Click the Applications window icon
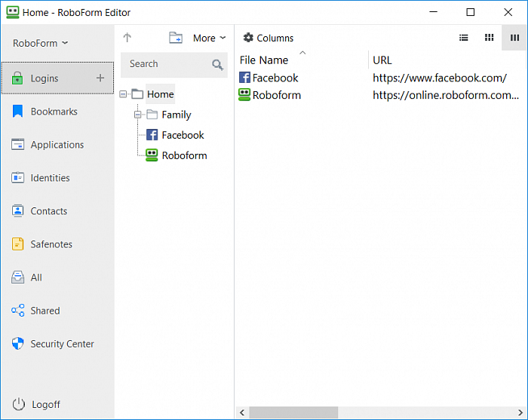Image resolution: width=528 pixels, height=420 pixels. [17, 144]
